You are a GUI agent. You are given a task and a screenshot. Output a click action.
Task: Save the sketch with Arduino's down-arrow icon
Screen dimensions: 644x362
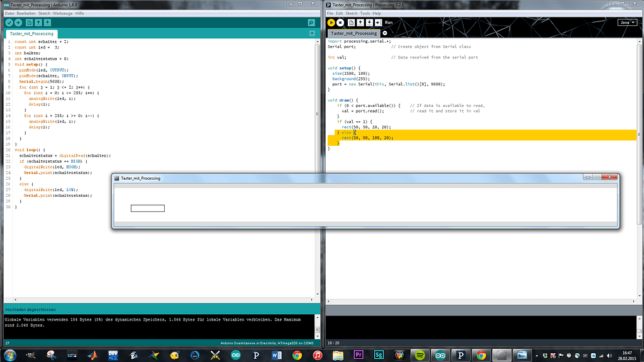pyautogui.click(x=47, y=23)
